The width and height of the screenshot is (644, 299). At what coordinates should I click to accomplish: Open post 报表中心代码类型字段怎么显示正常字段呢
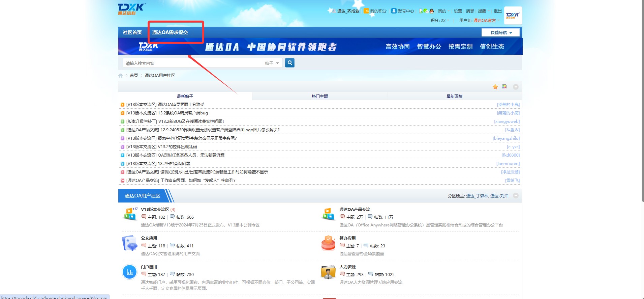197,138
